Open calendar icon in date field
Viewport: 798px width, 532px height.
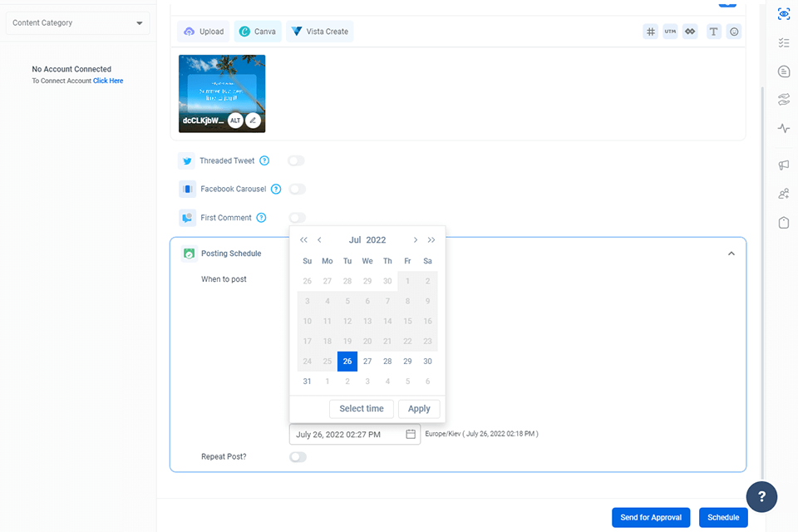coord(411,434)
